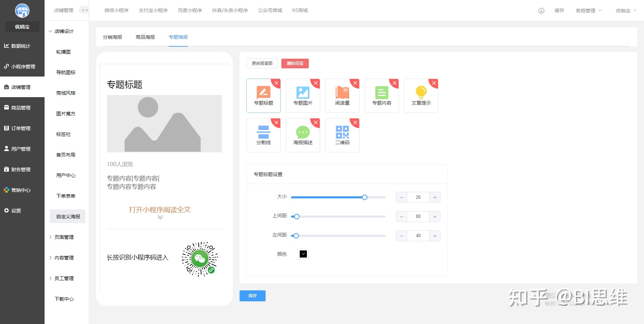Select the 分割线 divider component
The height and width of the screenshot is (324, 644).
tap(263, 132)
